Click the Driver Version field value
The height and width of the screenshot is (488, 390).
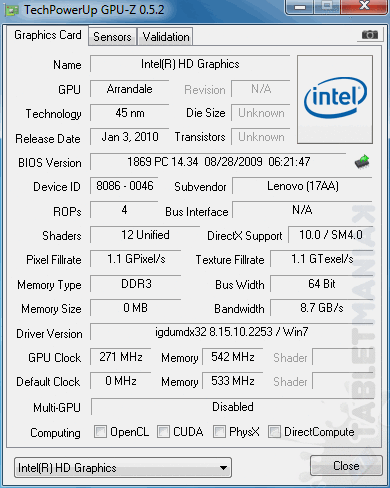tap(232, 332)
